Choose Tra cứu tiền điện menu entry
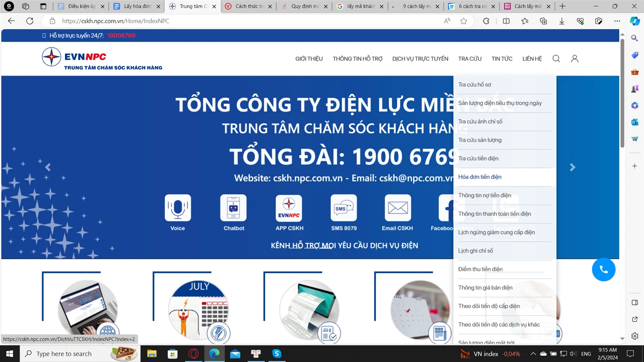The image size is (644, 362). point(478,158)
